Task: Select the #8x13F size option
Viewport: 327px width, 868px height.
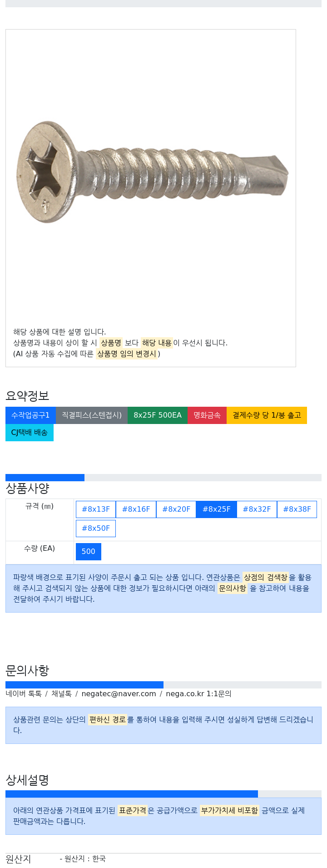Action: (x=96, y=509)
